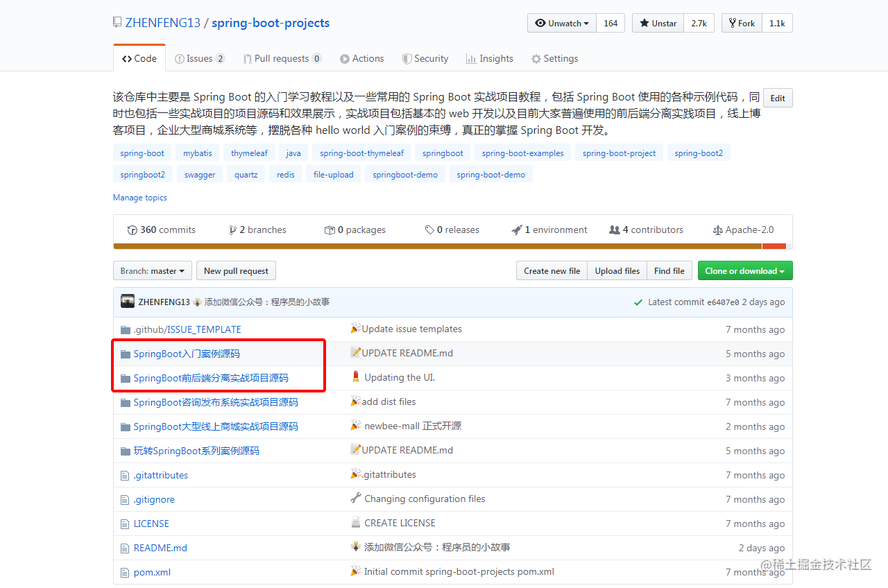The width and height of the screenshot is (888, 588).
Task: Click the file-upload topic tag
Action: click(x=334, y=175)
